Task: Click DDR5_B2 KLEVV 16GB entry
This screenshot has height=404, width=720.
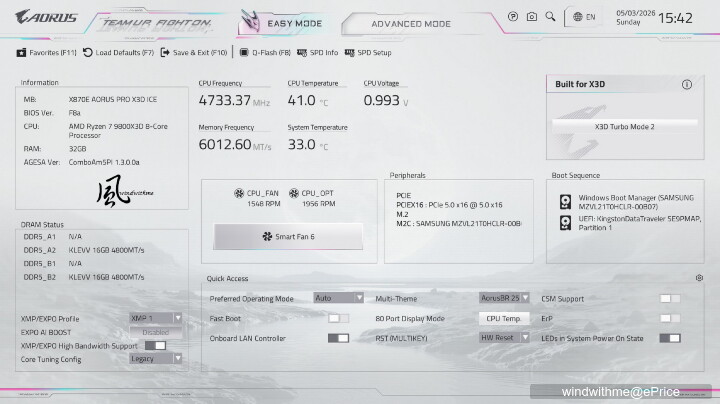Action: tap(84, 277)
